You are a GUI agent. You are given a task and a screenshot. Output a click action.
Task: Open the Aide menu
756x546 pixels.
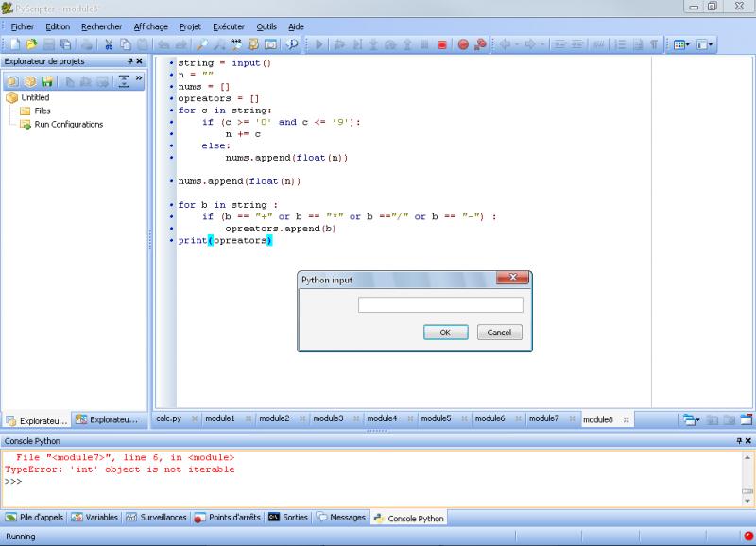click(x=296, y=26)
